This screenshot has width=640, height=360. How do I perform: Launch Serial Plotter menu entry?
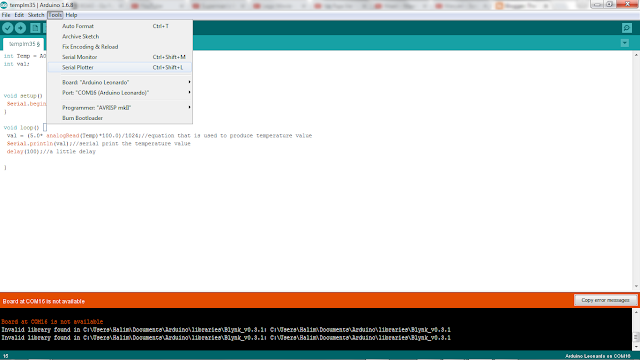(119, 67)
